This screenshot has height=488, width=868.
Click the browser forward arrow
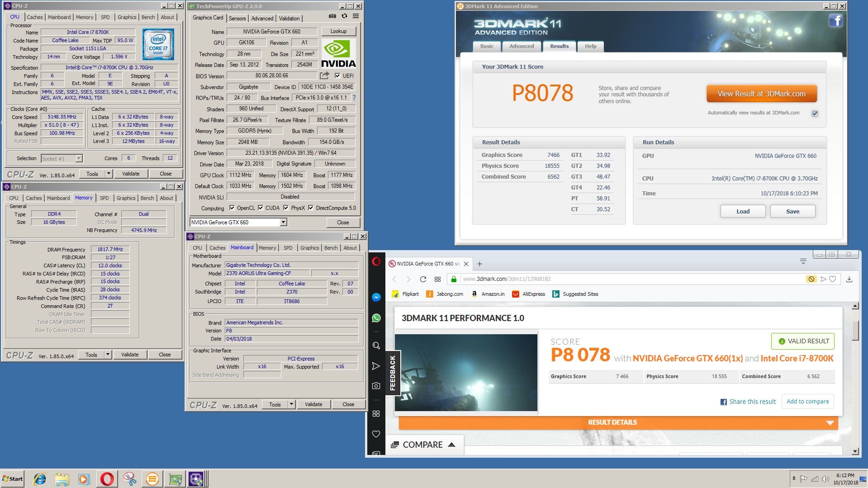tap(408, 279)
